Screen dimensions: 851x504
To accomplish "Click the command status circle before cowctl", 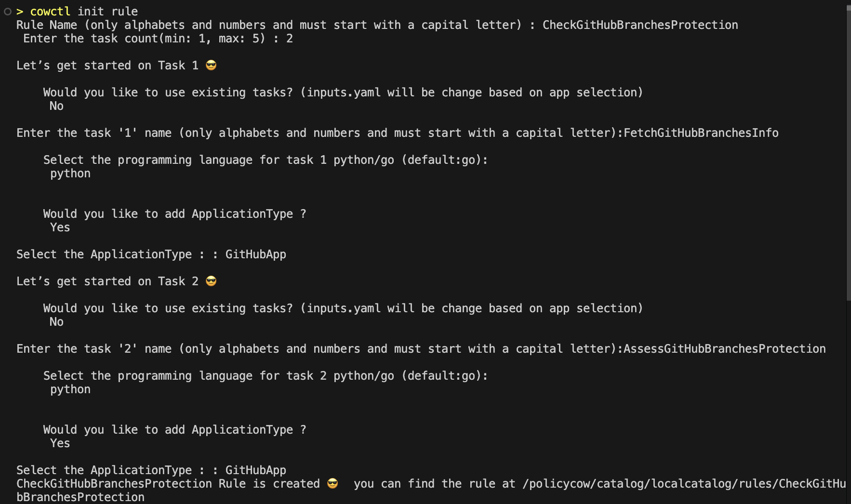I will [x=8, y=12].
